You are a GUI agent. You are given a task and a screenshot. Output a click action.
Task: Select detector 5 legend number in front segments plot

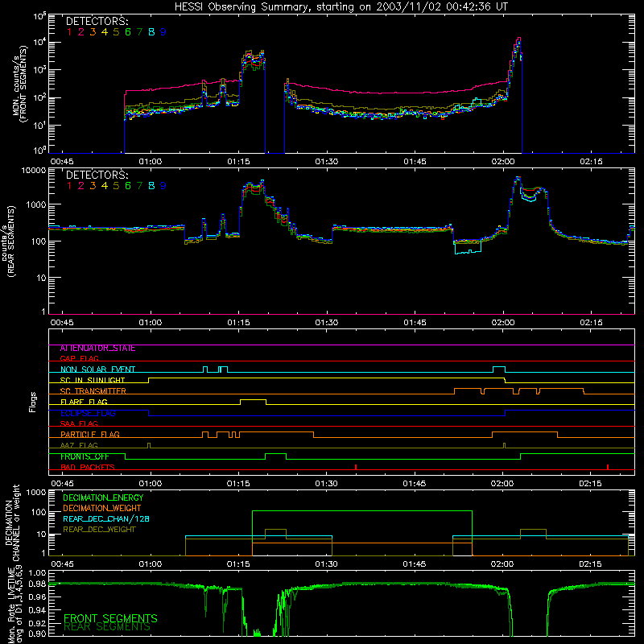(116, 32)
